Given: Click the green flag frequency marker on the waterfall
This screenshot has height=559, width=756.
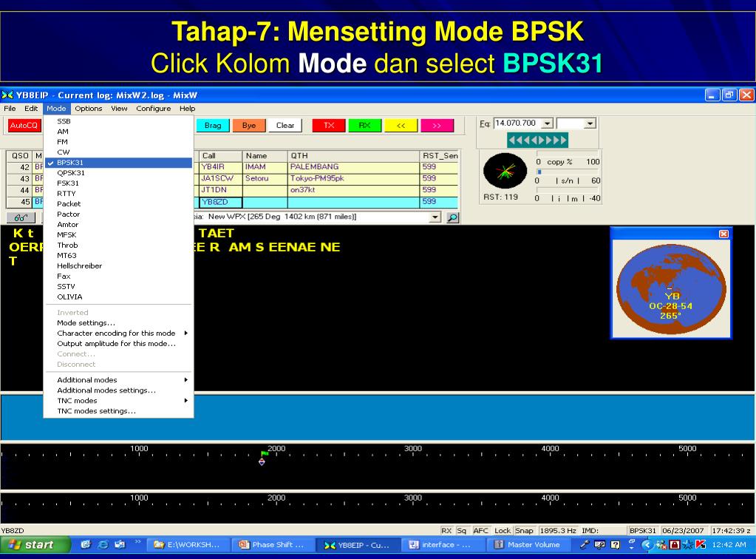Looking at the screenshot, I should click(265, 454).
